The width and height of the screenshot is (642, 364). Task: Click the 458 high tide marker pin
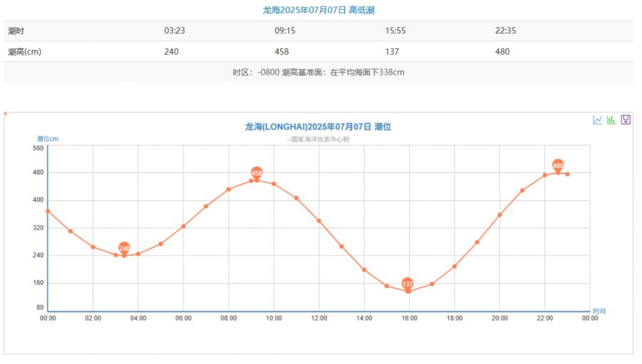(x=257, y=172)
